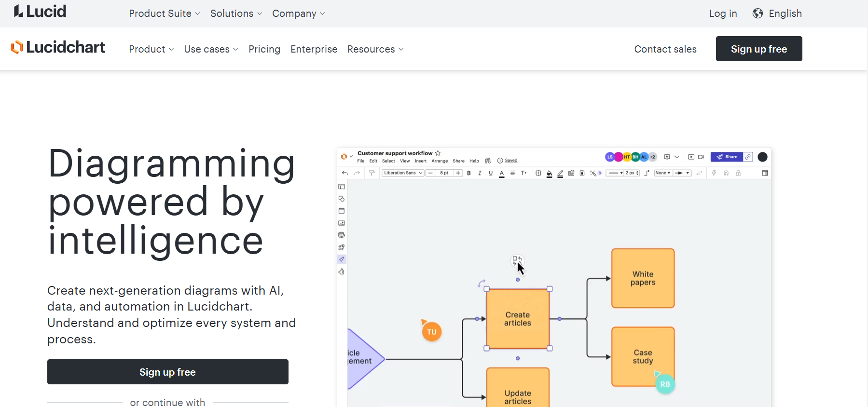868x407 pixels.
Task: Open the Edit menu in the editor
Action: 373,161
